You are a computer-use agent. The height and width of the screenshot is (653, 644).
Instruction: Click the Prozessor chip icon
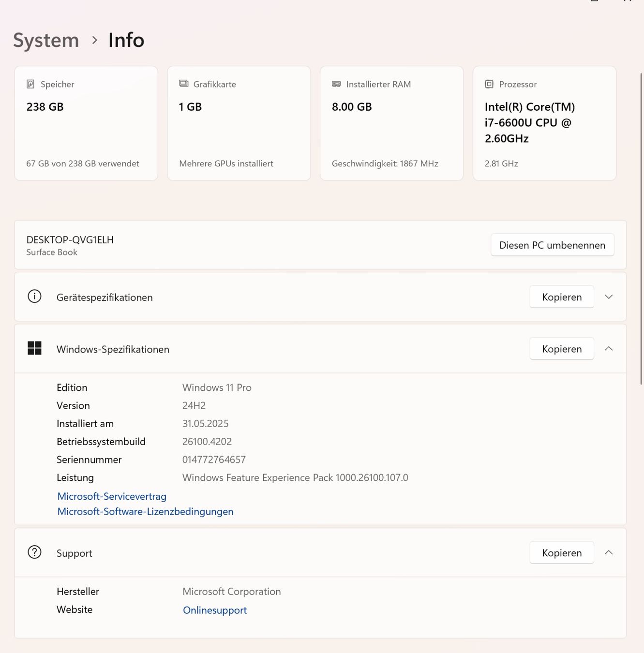pos(489,84)
